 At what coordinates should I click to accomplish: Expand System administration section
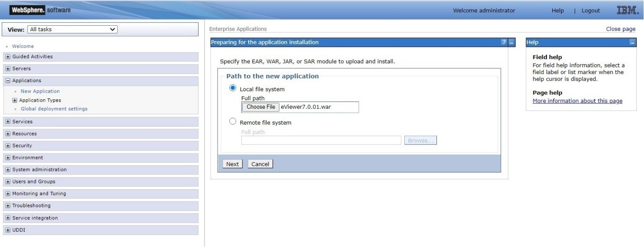[x=8, y=170]
